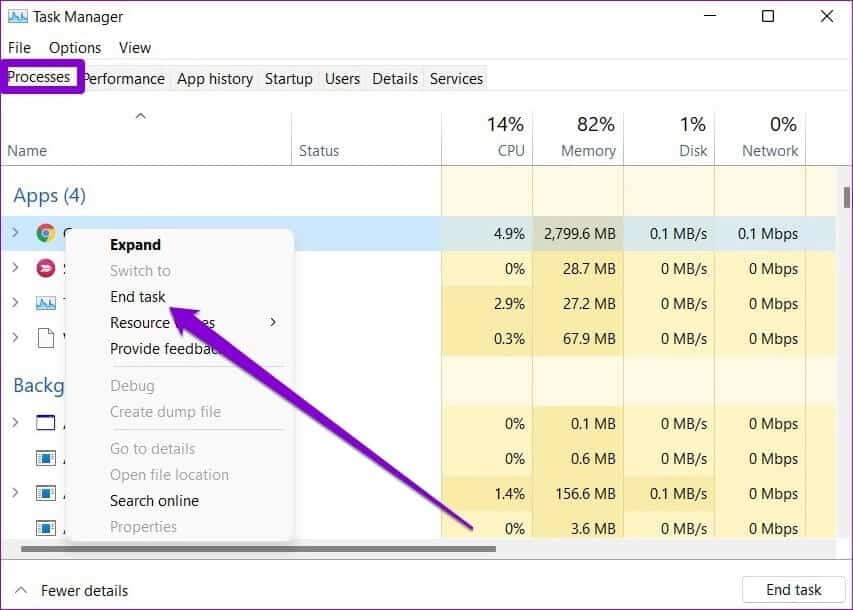Click the blank document app icon
853x610 pixels.
[46, 337]
